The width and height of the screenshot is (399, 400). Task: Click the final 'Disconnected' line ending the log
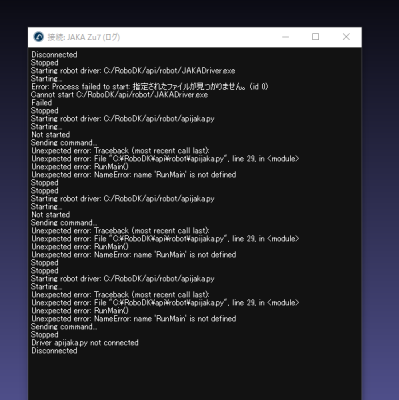tap(54, 351)
